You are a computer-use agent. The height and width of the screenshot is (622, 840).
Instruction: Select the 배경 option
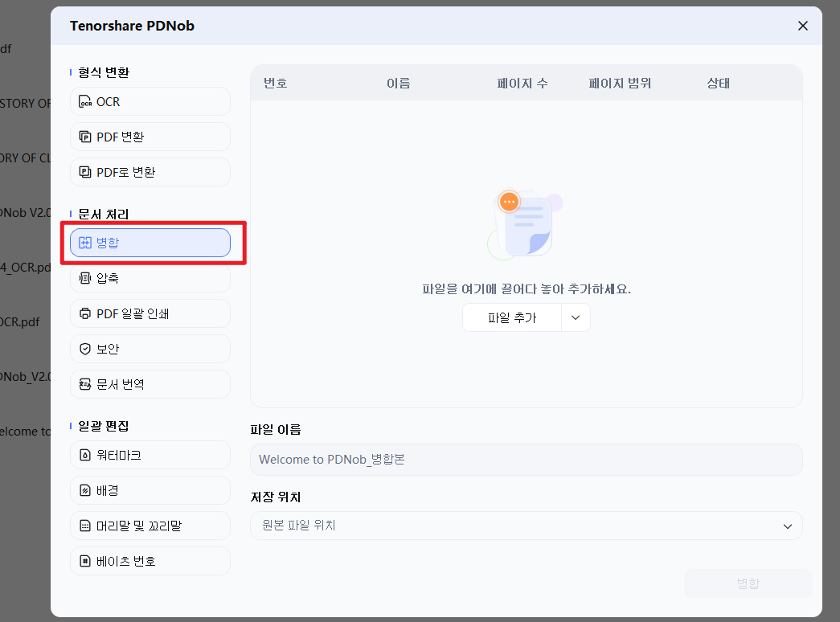coord(150,490)
